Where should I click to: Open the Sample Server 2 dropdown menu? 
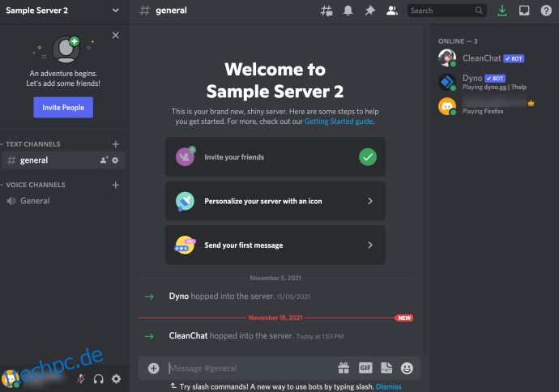[x=115, y=11]
